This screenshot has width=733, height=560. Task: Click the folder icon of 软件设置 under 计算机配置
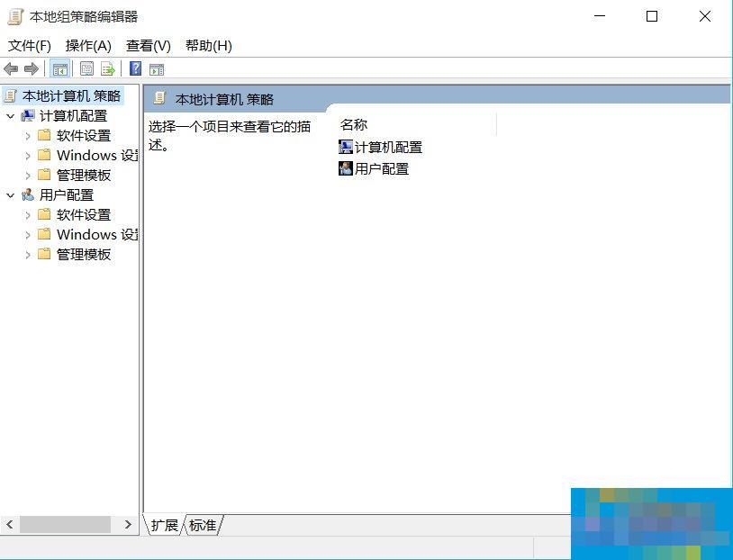pyautogui.click(x=44, y=135)
